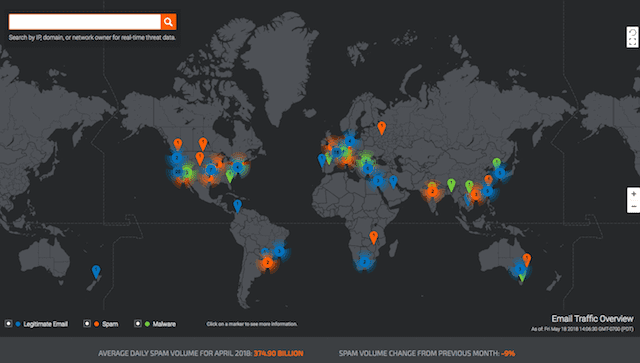Open the blue cluster in South Africa
The image size is (640, 363).
[x=364, y=262]
